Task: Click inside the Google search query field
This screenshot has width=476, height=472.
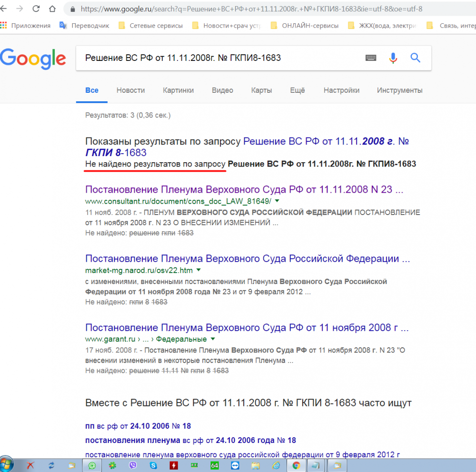Action: click(219, 58)
